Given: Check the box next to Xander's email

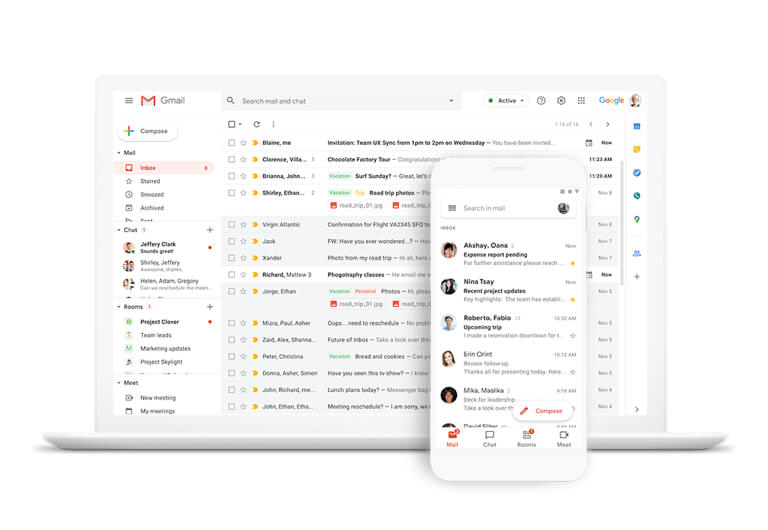Looking at the screenshot, I should coord(231,258).
